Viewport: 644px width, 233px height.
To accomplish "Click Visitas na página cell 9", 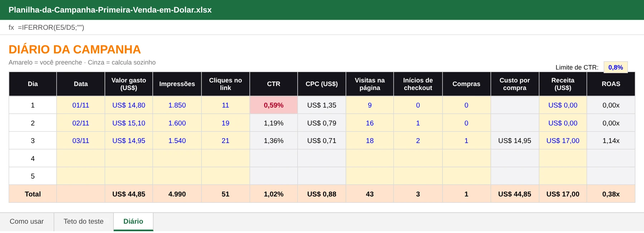I will [x=370, y=105].
